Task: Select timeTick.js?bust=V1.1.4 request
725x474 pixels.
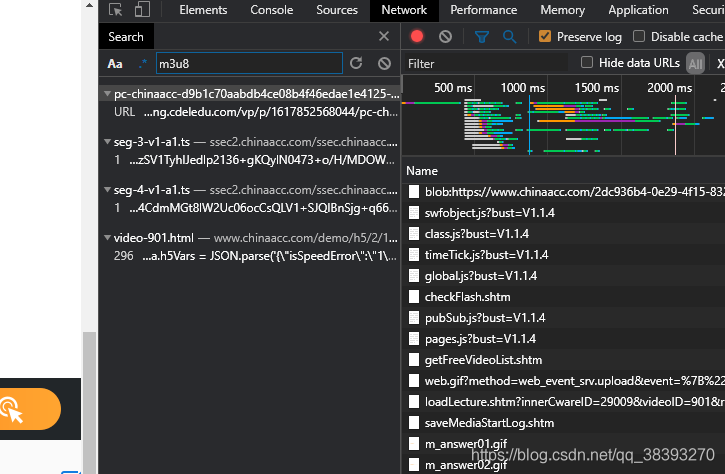Action: pyautogui.click(x=564, y=255)
